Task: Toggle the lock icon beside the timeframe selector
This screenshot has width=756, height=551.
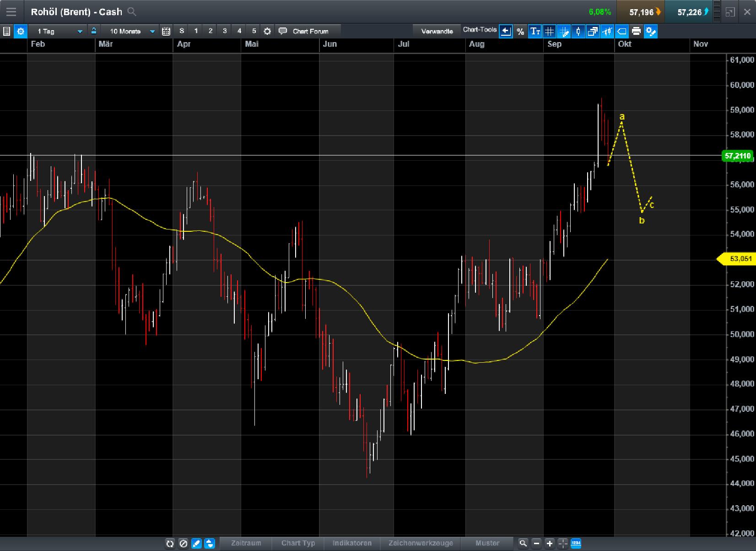Action: pyautogui.click(x=94, y=31)
